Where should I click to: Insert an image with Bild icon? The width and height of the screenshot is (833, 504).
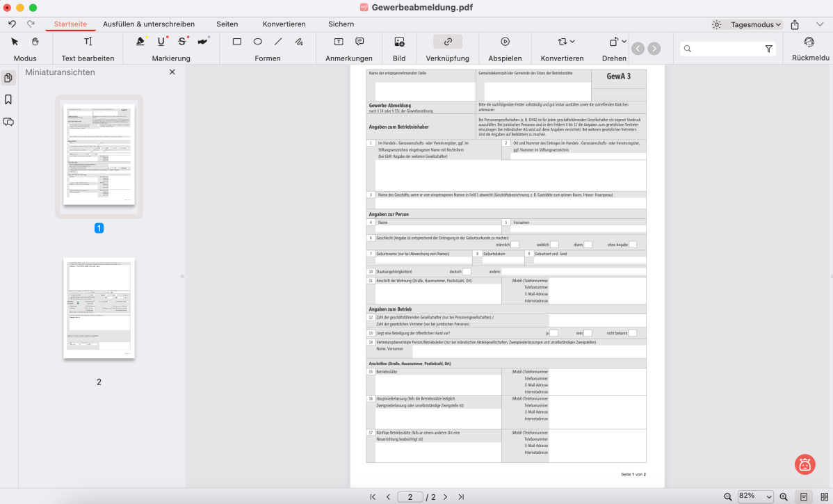tap(399, 42)
